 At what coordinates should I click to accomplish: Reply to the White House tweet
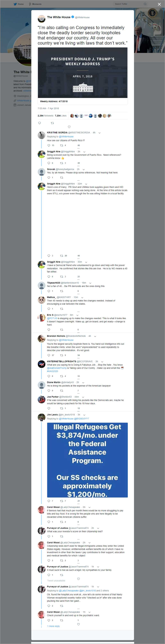pyautogui.click(x=39, y=123)
